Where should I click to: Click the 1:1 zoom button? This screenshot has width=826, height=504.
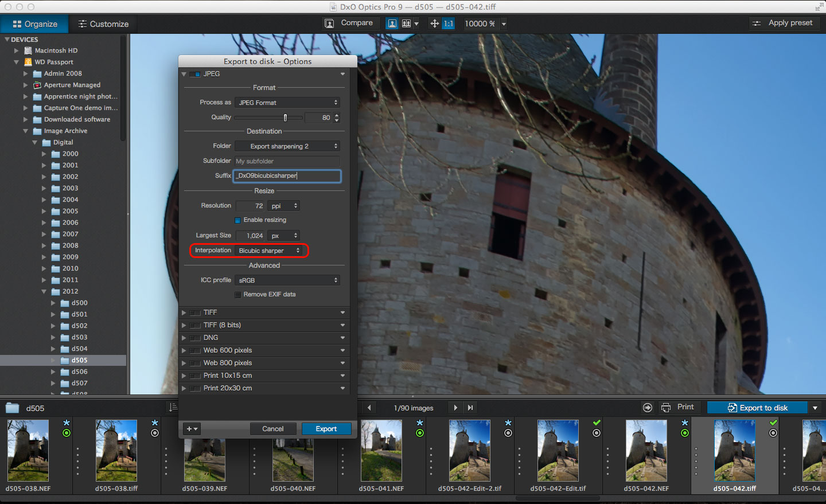(x=449, y=24)
